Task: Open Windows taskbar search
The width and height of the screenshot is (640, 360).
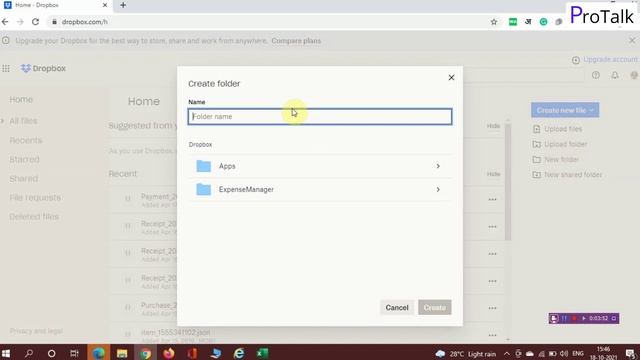Action: (29, 353)
